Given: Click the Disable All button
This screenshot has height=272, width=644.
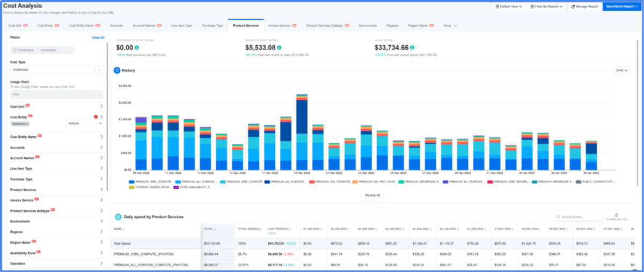Looking at the screenshot, I should (372, 195).
